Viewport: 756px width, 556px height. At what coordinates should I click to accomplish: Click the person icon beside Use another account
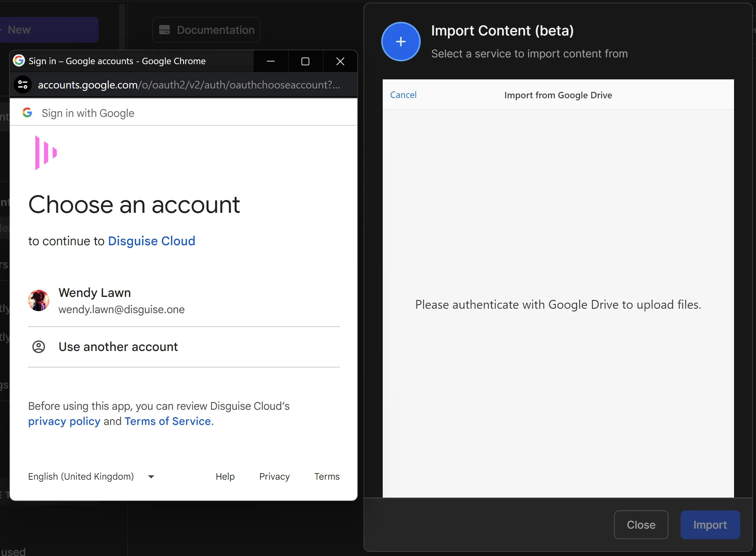[x=39, y=347]
